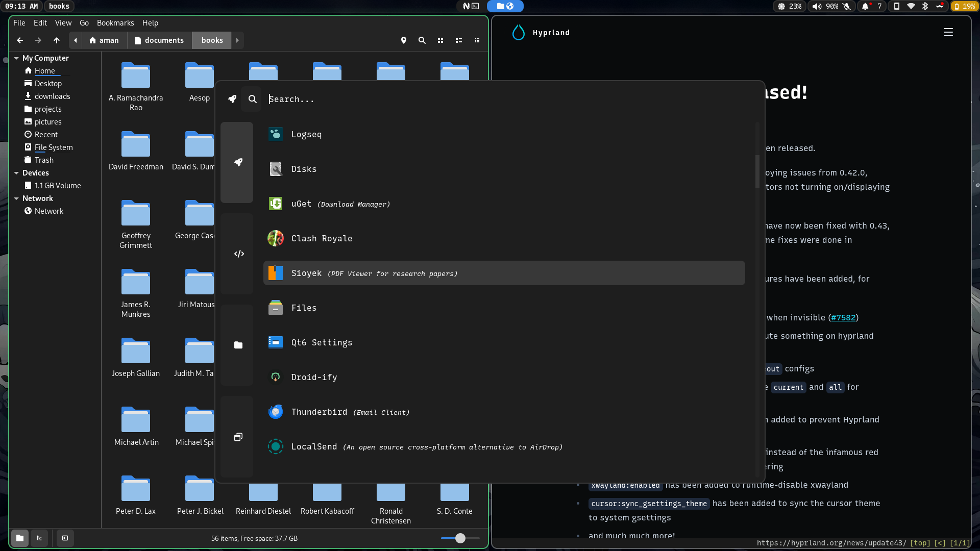Collapse the My Computer section
The image size is (980, 551).
pos(16,58)
